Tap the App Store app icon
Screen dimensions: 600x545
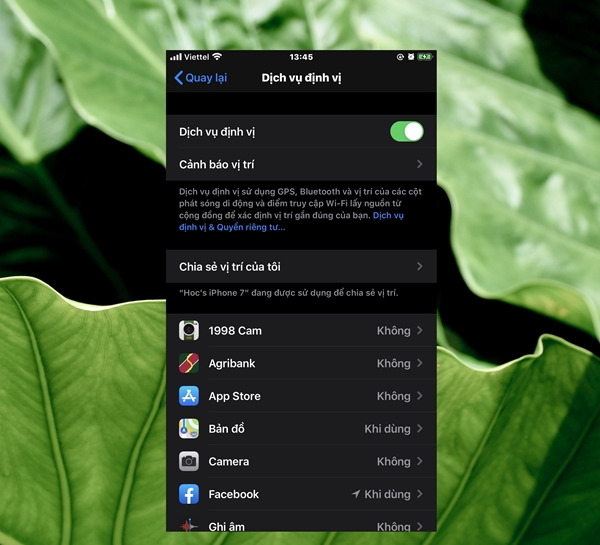[x=189, y=396]
